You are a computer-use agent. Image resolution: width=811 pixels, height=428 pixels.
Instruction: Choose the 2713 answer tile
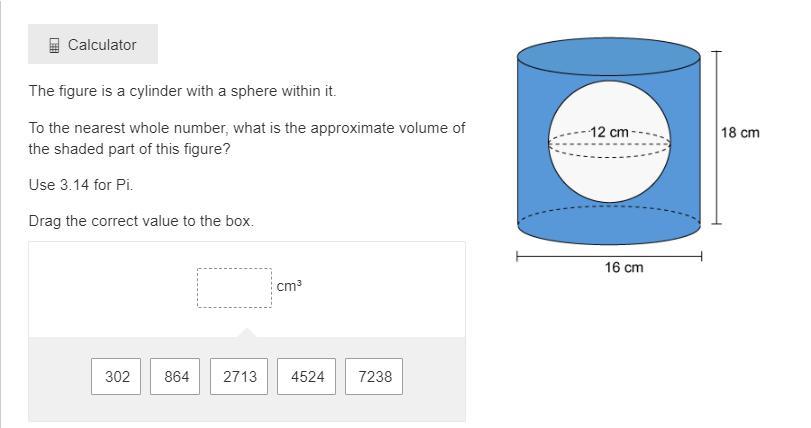[x=240, y=377]
